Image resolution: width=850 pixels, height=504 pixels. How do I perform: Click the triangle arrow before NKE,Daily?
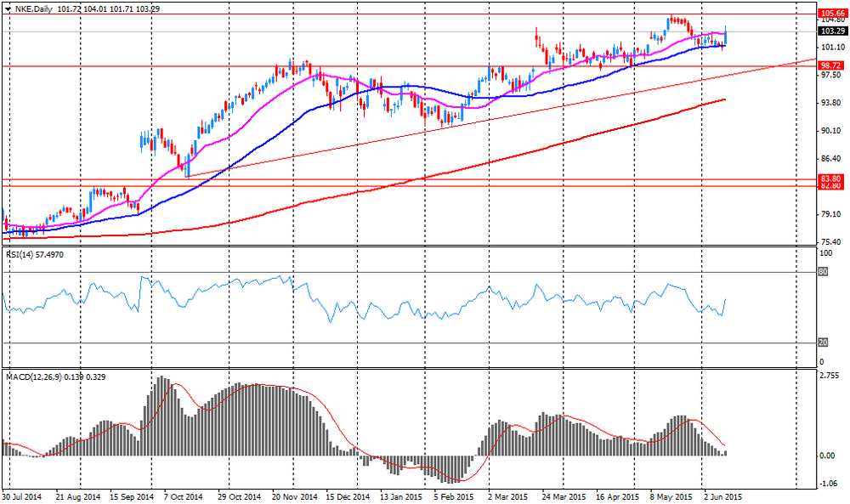coord(8,9)
